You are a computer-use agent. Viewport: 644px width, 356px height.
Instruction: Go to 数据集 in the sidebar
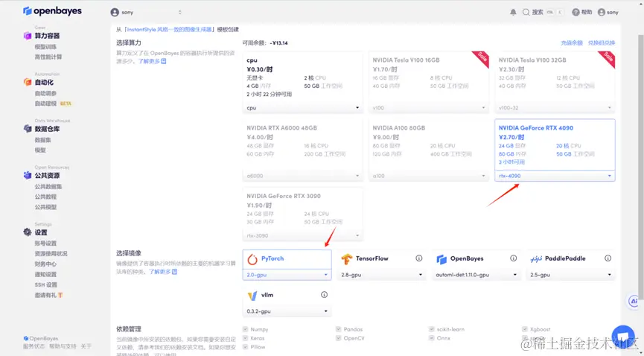point(43,140)
